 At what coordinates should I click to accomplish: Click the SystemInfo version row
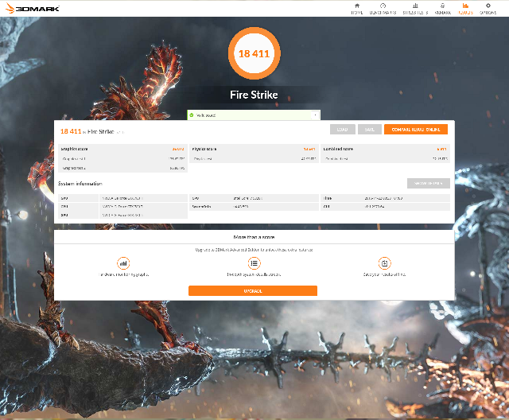(254, 207)
